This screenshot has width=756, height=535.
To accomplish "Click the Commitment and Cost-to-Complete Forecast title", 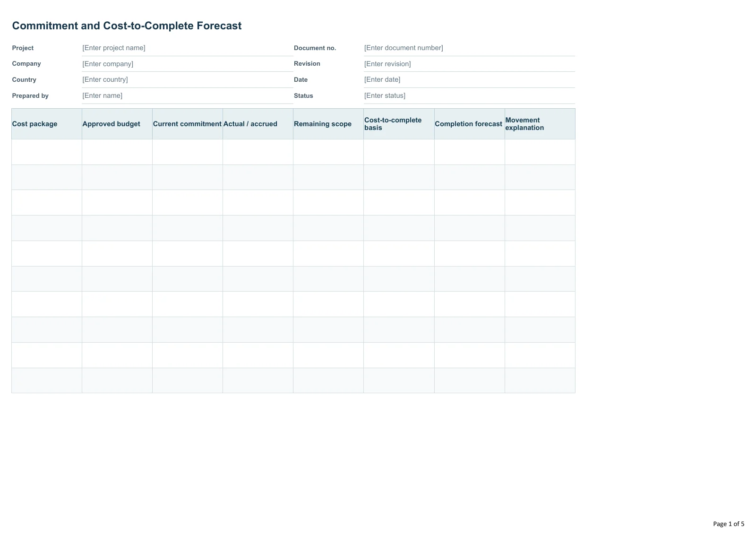I will (127, 26).
